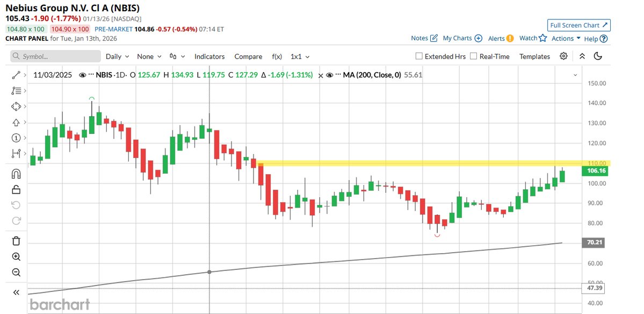Collapse the chart header with double chevron
The height and width of the screenshot is (314, 644).
pyautogui.click(x=582, y=56)
